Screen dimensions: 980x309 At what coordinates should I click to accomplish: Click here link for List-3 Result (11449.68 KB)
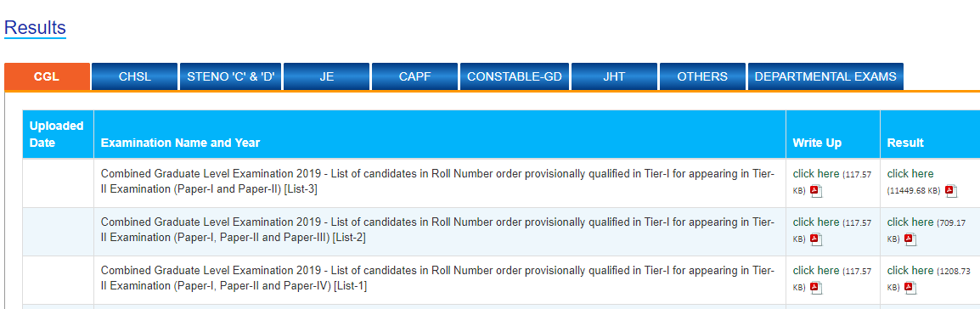(910, 173)
